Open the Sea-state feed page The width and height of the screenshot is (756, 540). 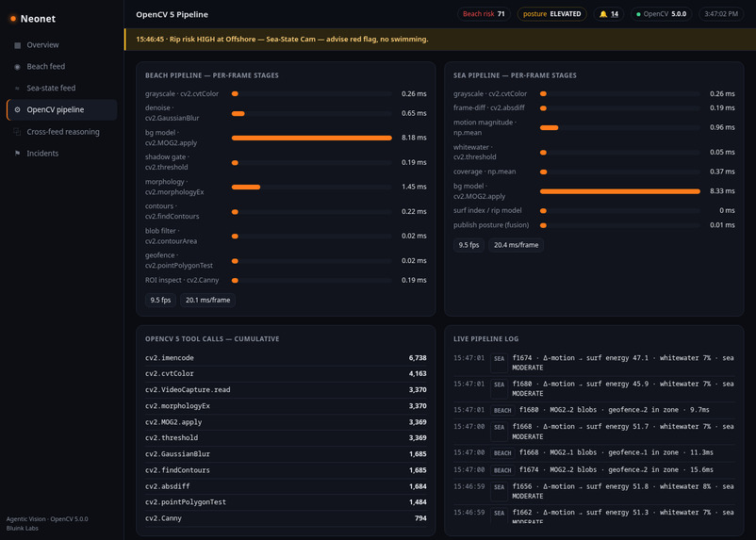[x=61, y=89]
